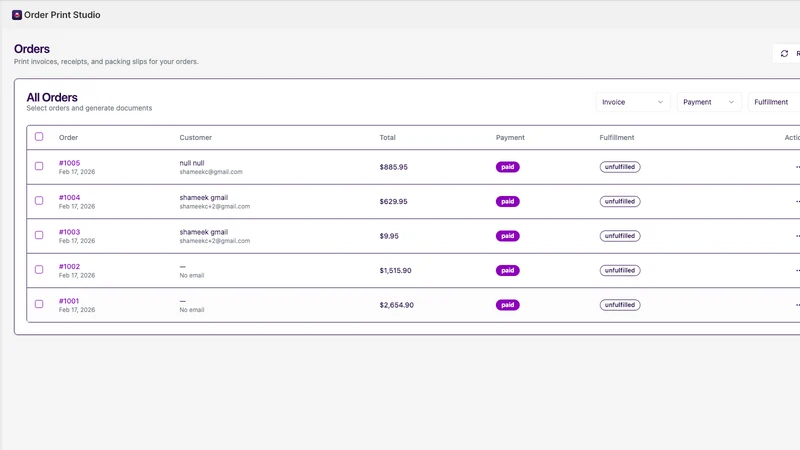Open order #1004 link
This screenshot has height=450, width=800.
(69, 197)
